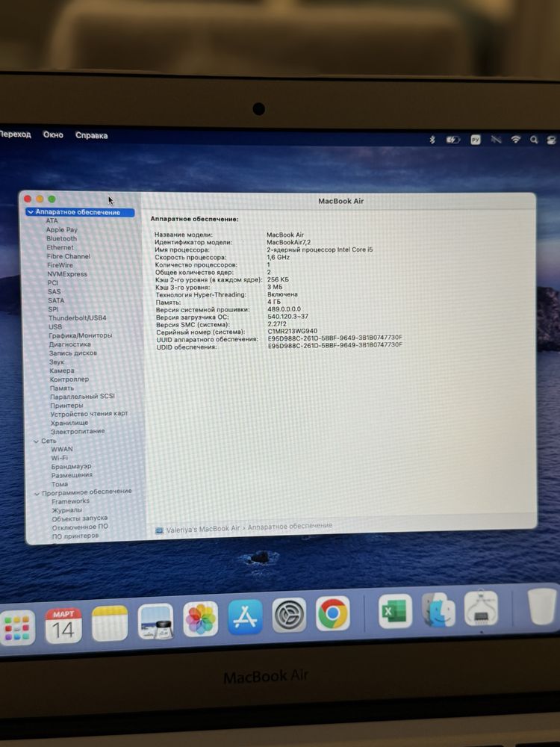Viewport: 560px width, 747px height.
Task: Launch the Notes app in the Dock
Action: coord(110,624)
